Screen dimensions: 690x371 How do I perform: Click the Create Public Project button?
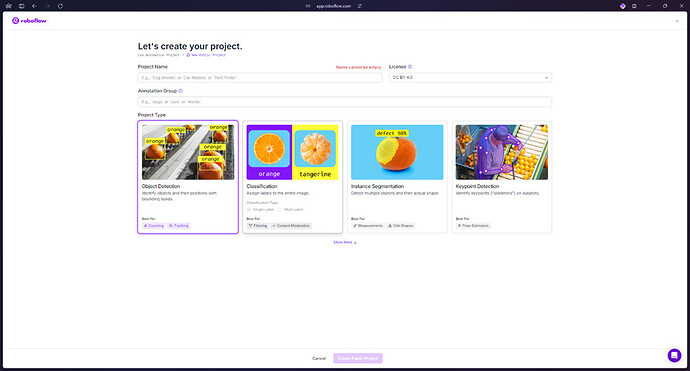click(x=358, y=358)
